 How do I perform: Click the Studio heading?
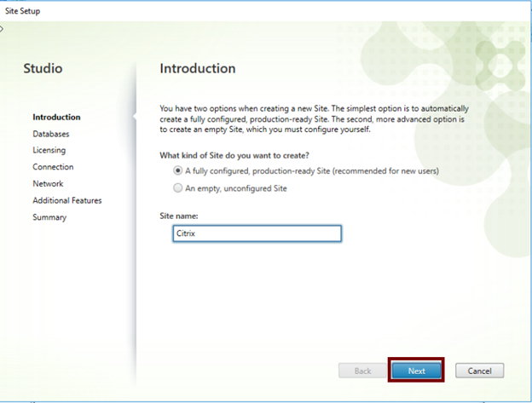[x=43, y=68]
